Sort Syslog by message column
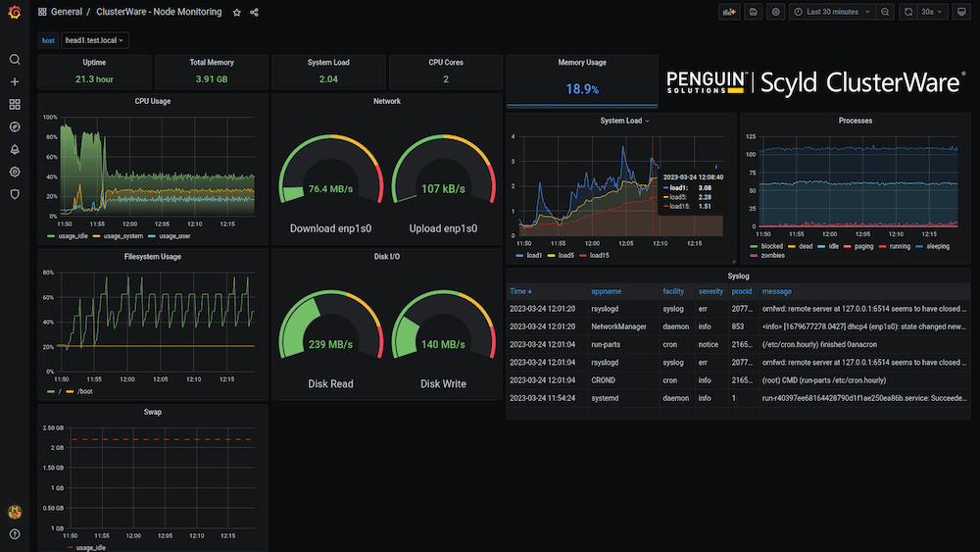The width and height of the screenshot is (980, 552). (x=777, y=291)
